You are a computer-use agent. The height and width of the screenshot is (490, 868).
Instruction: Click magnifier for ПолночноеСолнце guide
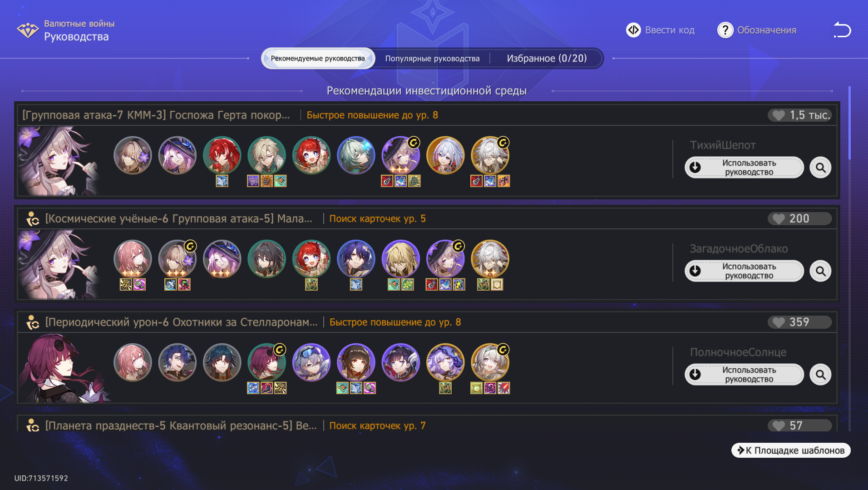[x=820, y=375]
